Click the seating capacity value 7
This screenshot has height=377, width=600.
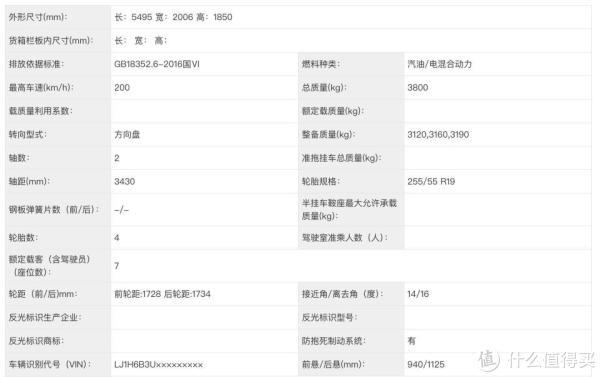tap(117, 266)
